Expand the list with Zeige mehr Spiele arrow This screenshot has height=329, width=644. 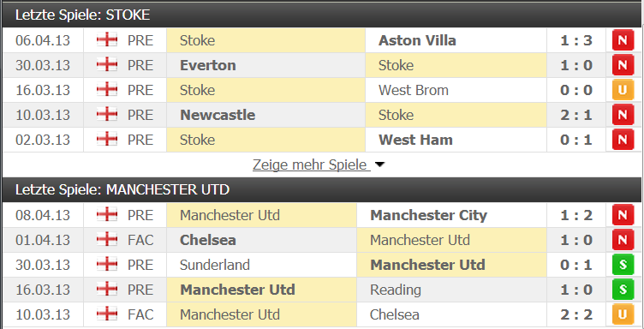pos(380,164)
